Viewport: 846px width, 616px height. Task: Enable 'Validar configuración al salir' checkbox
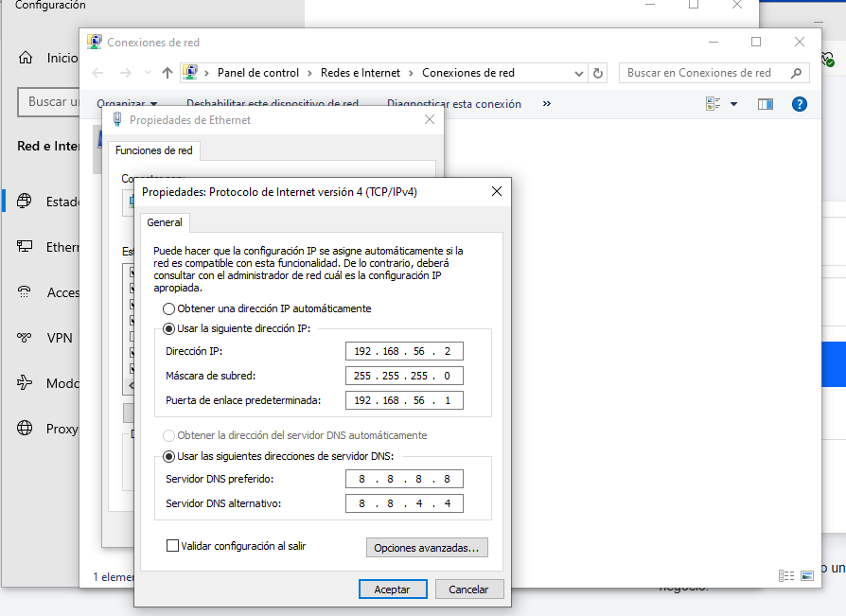pos(172,546)
